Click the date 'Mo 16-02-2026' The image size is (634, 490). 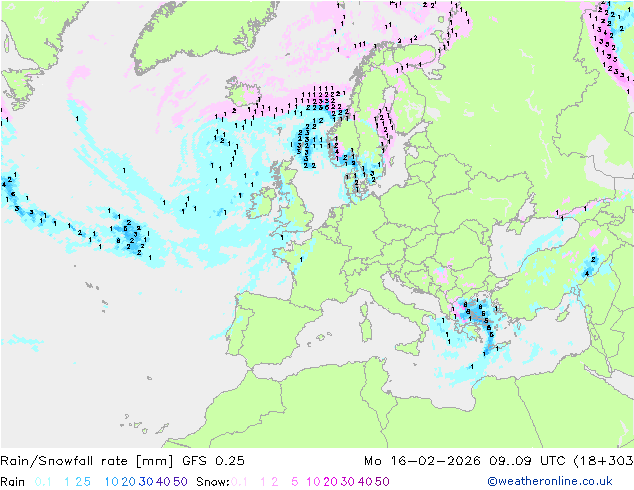[x=422, y=461]
